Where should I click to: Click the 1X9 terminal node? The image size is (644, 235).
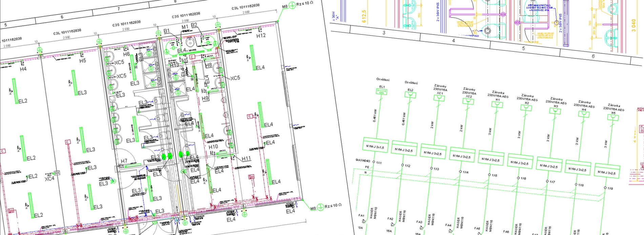[605, 187]
